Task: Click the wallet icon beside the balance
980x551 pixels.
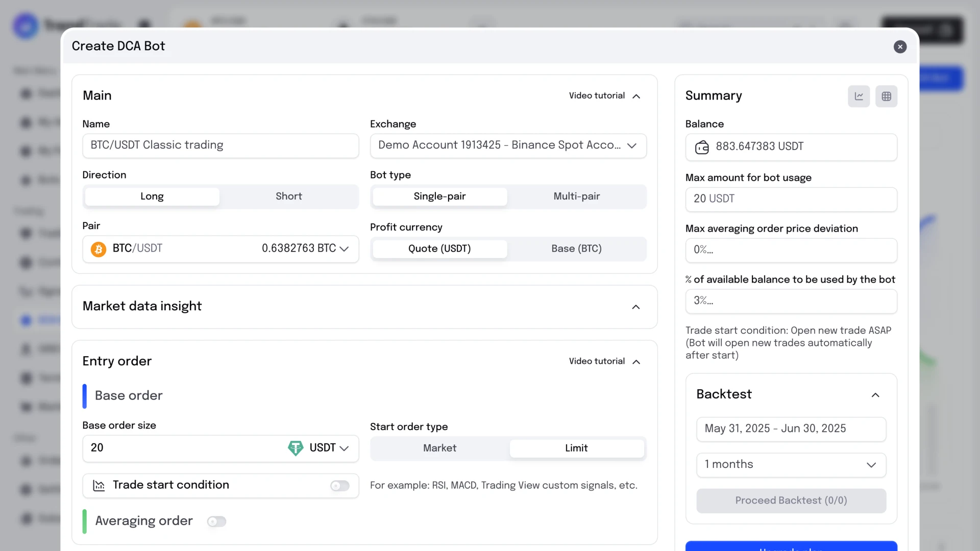Action: [702, 147]
